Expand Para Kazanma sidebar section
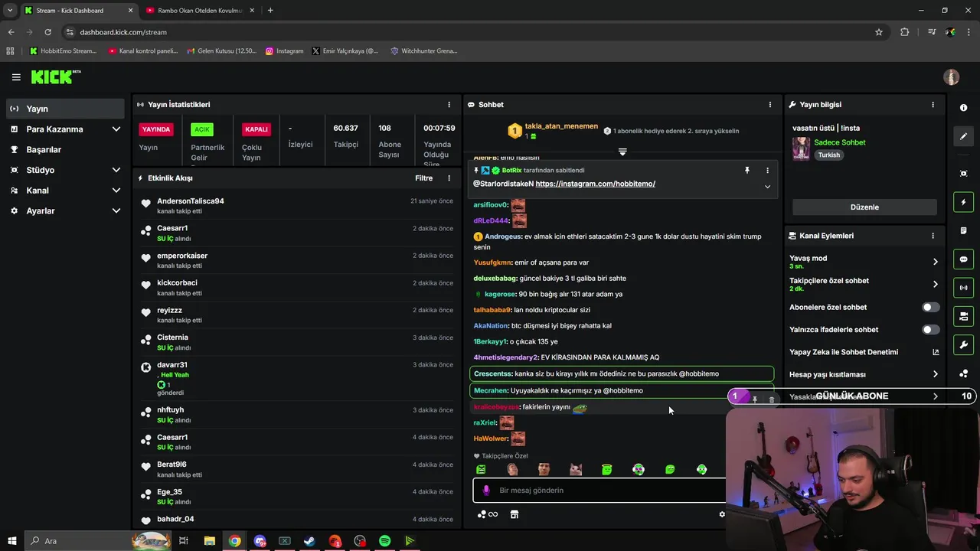This screenshot has height=551, width=980. point(116,129)
